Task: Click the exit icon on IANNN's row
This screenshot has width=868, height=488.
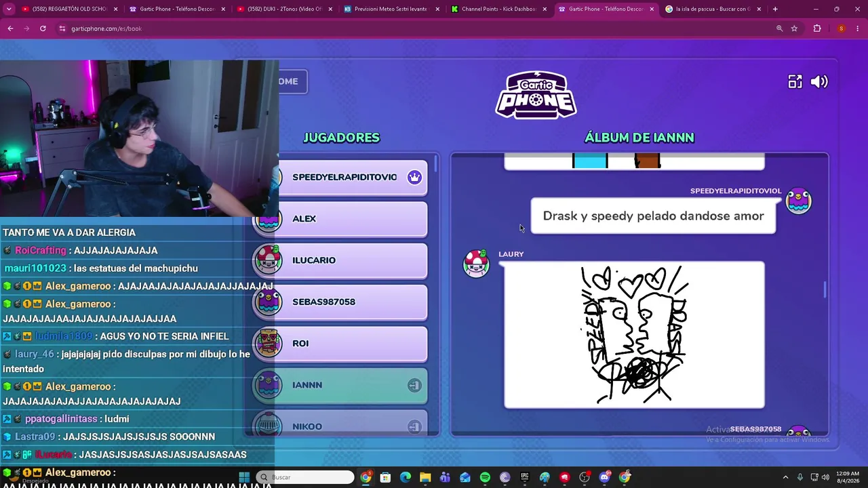Action: pyautogui.click(x=414, y=386)
